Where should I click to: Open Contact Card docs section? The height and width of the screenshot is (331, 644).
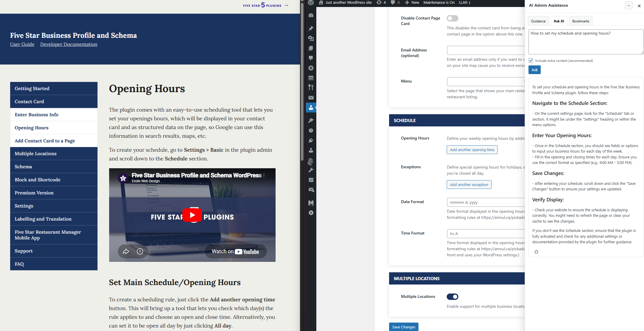(54, 101)
